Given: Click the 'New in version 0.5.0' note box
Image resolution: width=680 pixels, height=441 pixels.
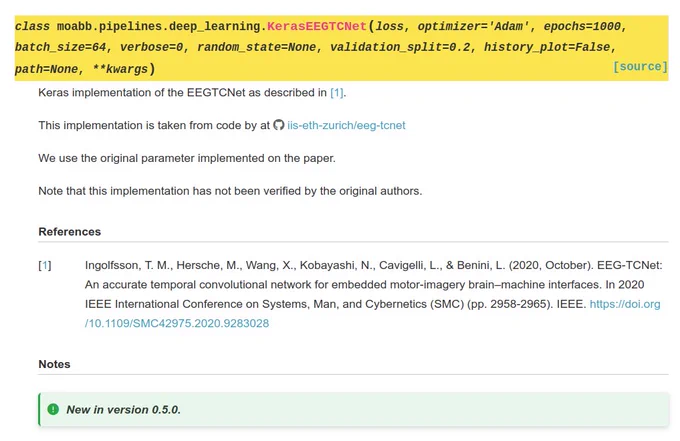Looking at the screenshot, I should [x=353, y=409].
